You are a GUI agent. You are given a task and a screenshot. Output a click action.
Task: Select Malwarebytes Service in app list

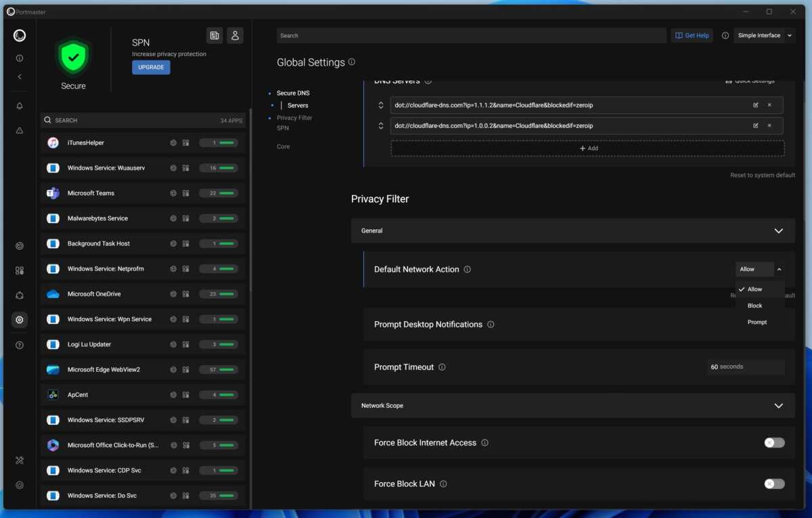click(143, 218)
